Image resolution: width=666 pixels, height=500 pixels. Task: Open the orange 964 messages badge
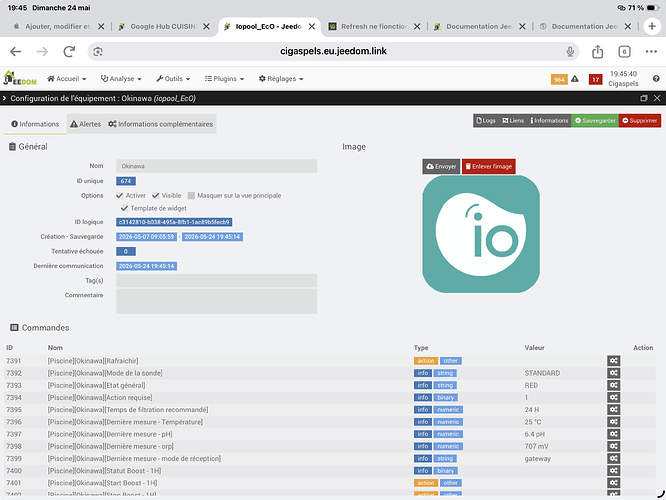click(x=559, y=79)
